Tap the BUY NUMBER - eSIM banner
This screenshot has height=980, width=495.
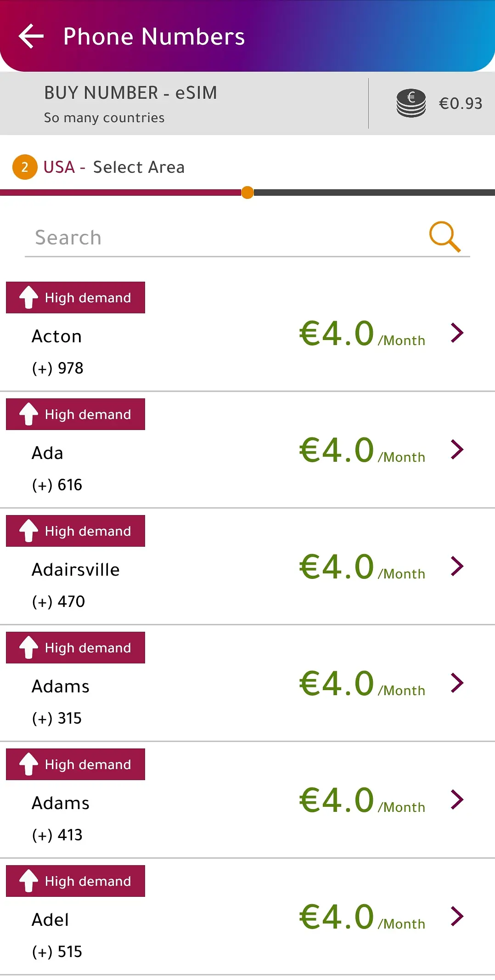click(x=130, y=103)
